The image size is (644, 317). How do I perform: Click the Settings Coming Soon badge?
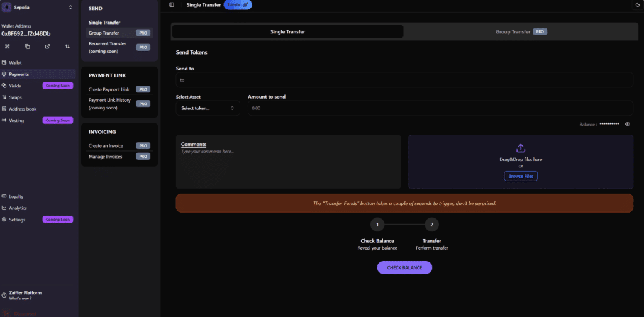[58, 220]
